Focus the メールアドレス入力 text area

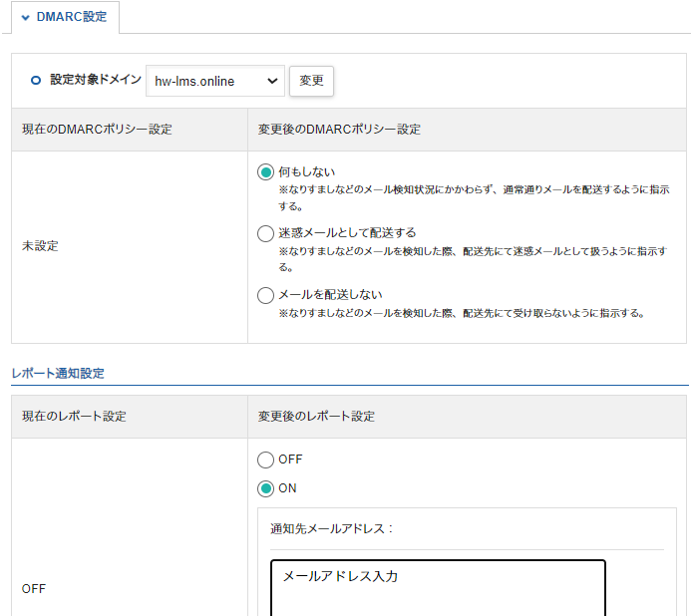pos(437,588)
